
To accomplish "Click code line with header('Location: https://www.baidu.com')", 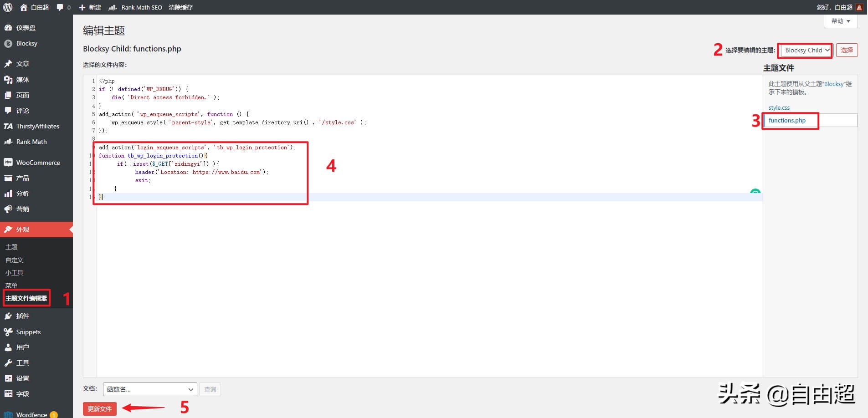I will (x=201, y=172).
